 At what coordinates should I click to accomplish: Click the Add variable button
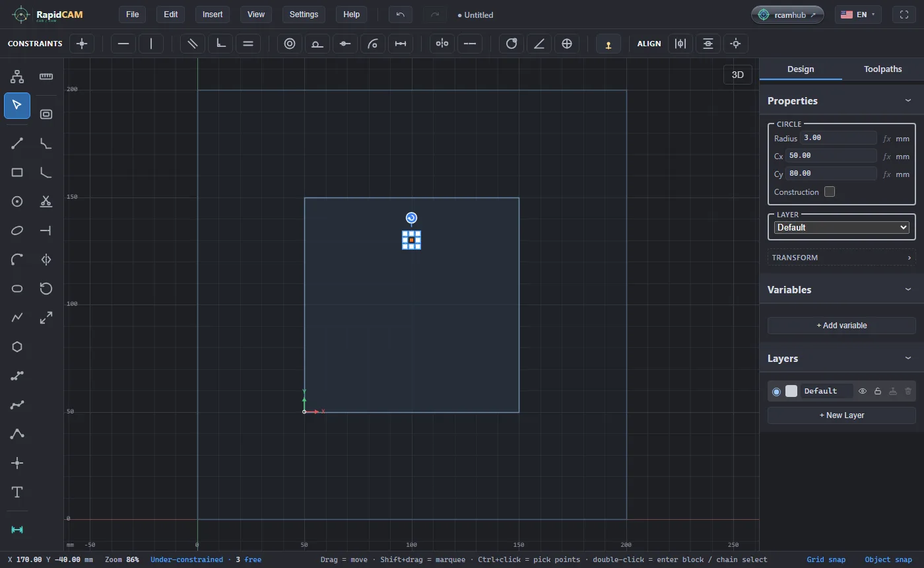pyautogui.click(x=841, y=325)
